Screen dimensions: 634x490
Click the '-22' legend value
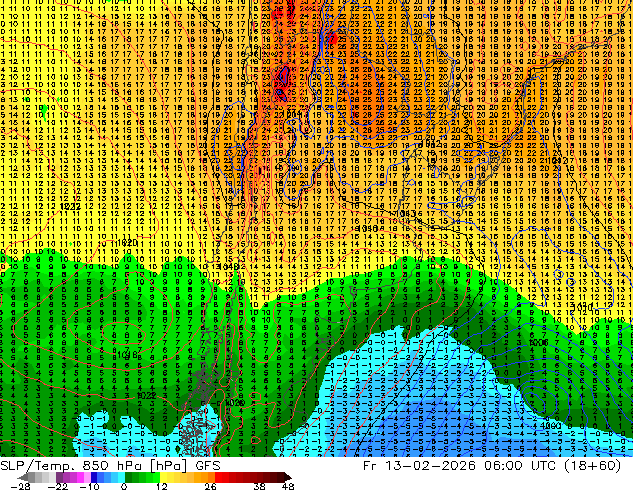click(x=58, y=486)
